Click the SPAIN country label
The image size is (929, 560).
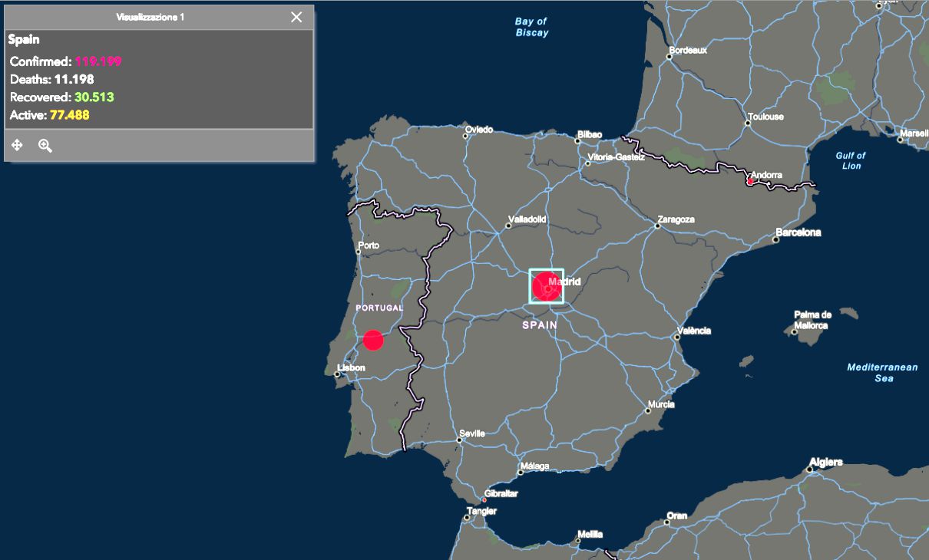(x=540, y=325)
